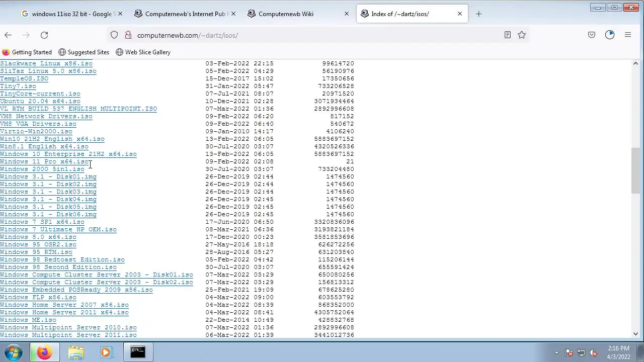
Task: Open a new tab with plus button
Action: click(478, 14)
